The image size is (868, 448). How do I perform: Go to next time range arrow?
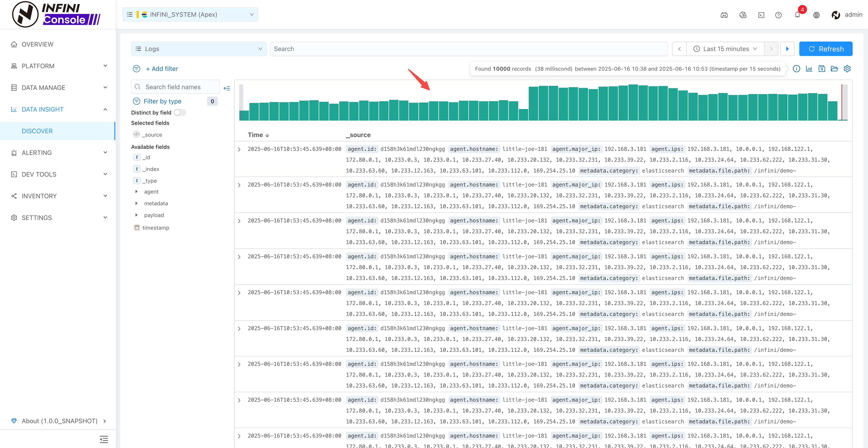click(771, 49)
